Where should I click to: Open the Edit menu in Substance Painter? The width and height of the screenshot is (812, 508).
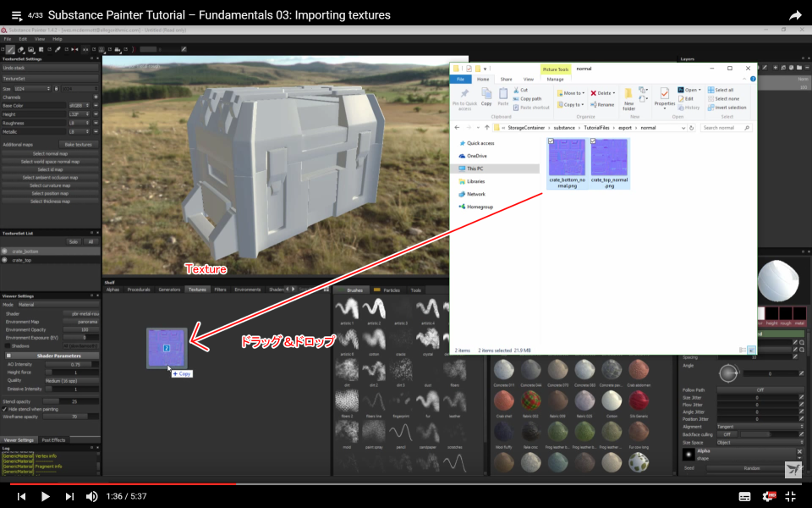point(23,39)
